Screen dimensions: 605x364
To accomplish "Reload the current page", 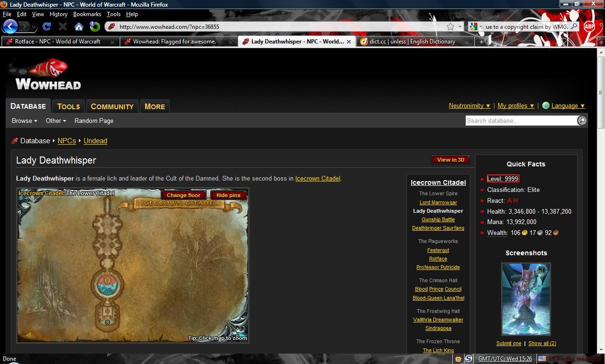I will [47, 26].
